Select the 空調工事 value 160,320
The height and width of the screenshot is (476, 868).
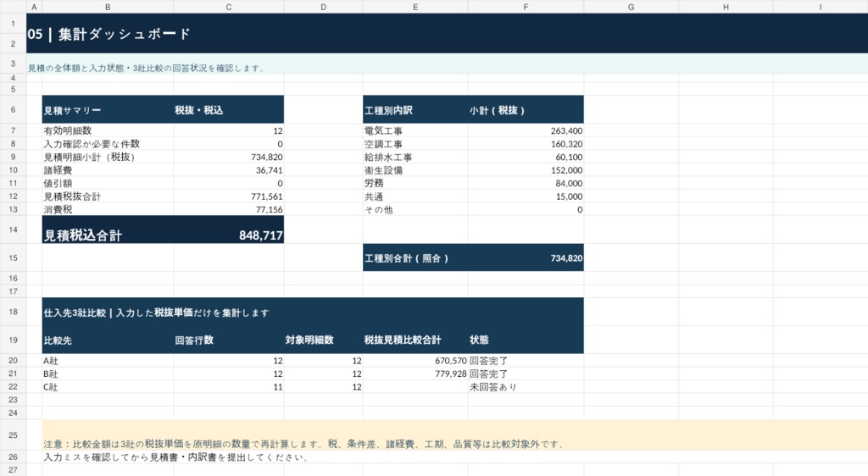[526, 144]
